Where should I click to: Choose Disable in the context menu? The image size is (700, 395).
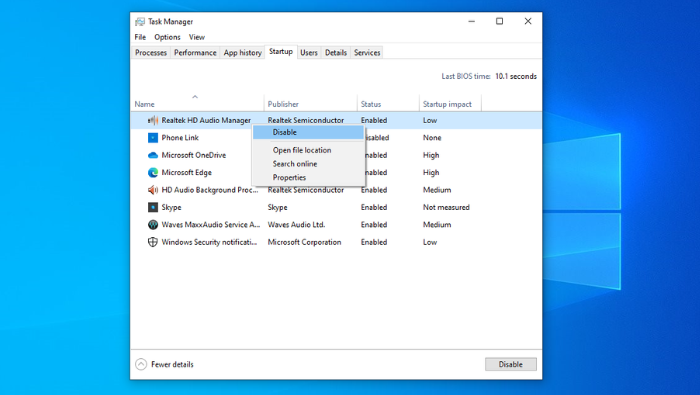click(308, 132)
